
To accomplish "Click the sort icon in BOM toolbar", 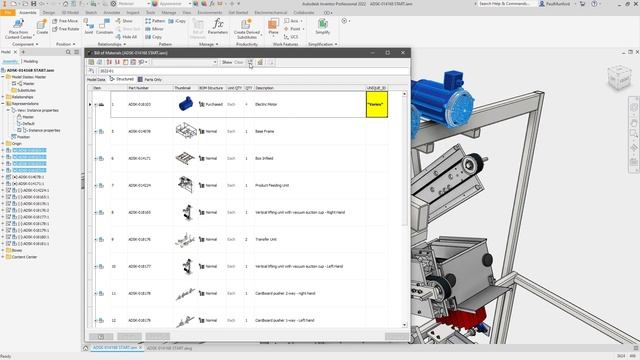I will click(x=109, y=62).
